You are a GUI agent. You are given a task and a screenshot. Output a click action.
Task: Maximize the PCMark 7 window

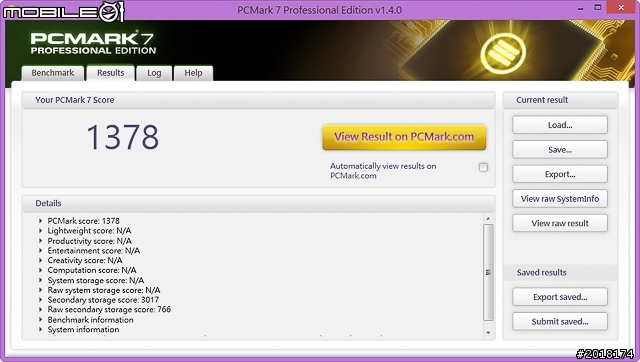coord(598,8)
